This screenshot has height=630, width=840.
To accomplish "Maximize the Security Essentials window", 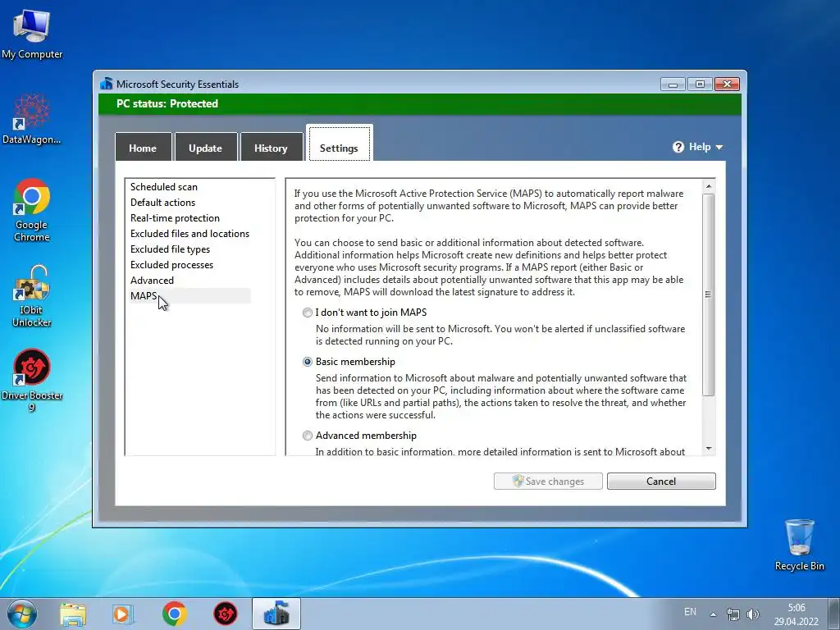I will point(700,84).
